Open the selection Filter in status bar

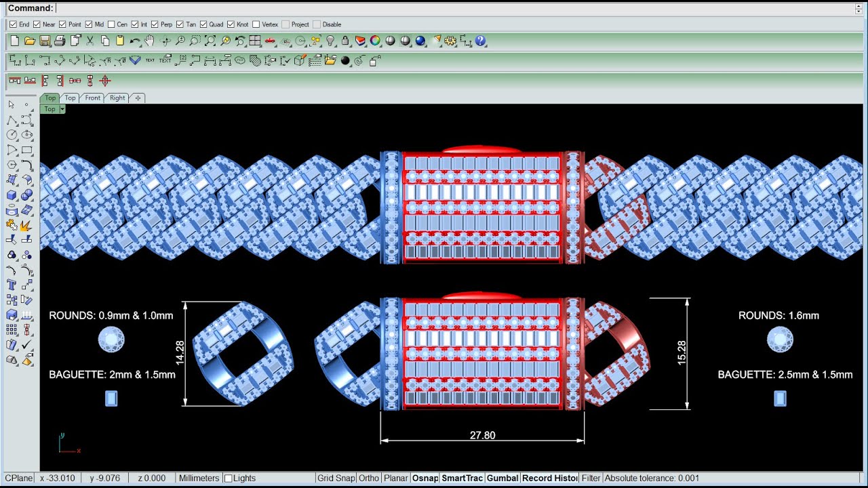[x=591, y=478]
